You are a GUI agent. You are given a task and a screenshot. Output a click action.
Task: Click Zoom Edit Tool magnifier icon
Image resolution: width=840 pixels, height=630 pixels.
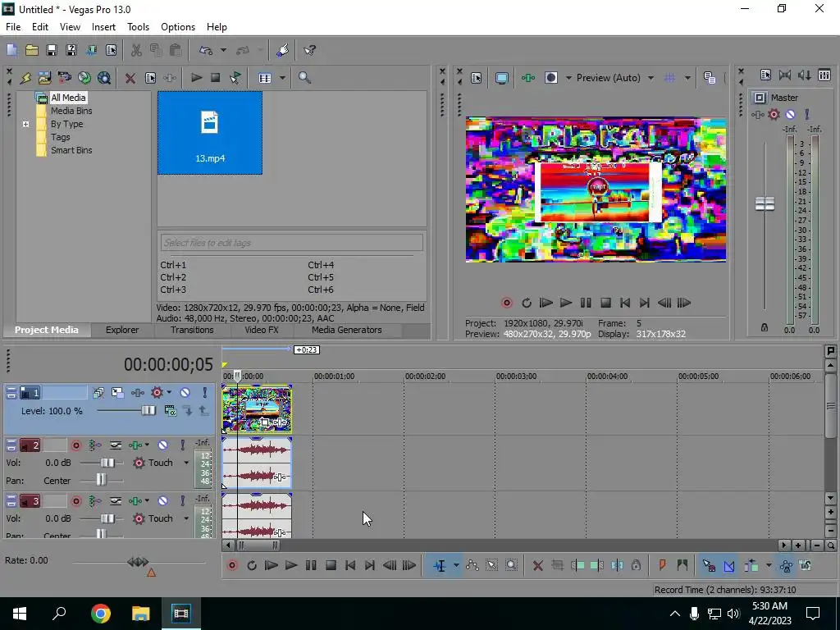[512, 566]
